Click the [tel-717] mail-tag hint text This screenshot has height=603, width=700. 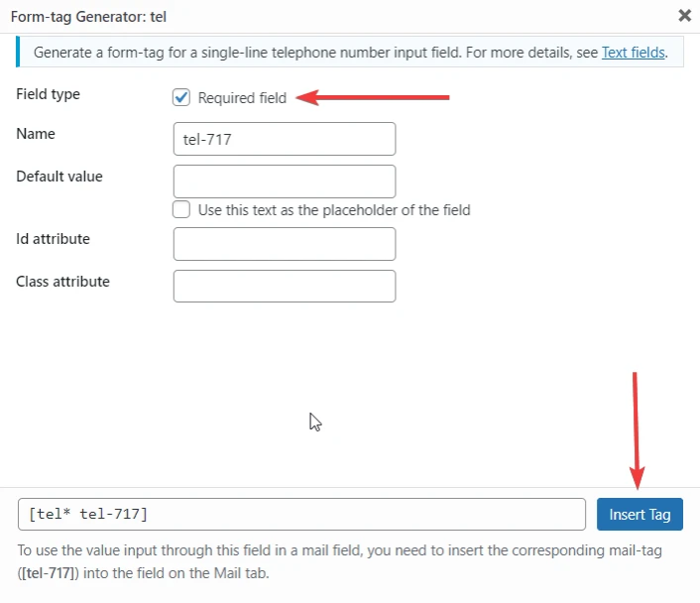49,572
